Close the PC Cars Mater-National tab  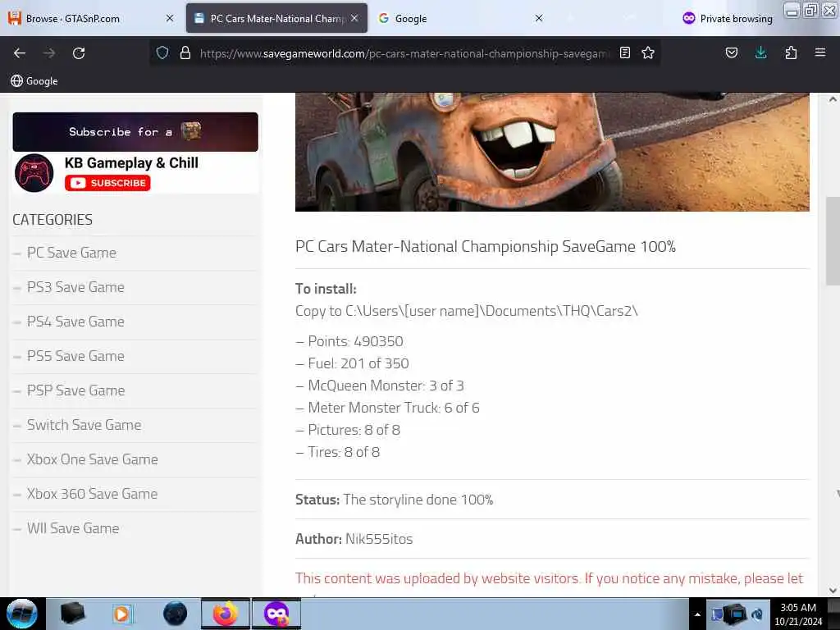(x=354, y=18)
